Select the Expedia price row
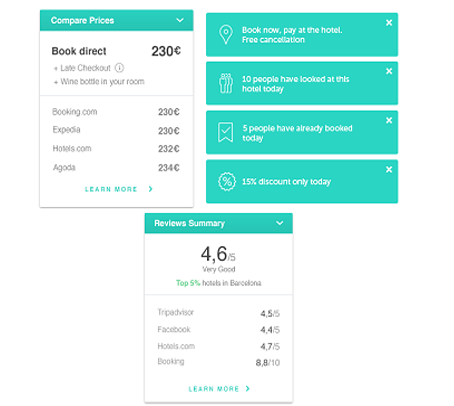The width and height of the screenshot is (454, 406). click(x=116, y=130)
